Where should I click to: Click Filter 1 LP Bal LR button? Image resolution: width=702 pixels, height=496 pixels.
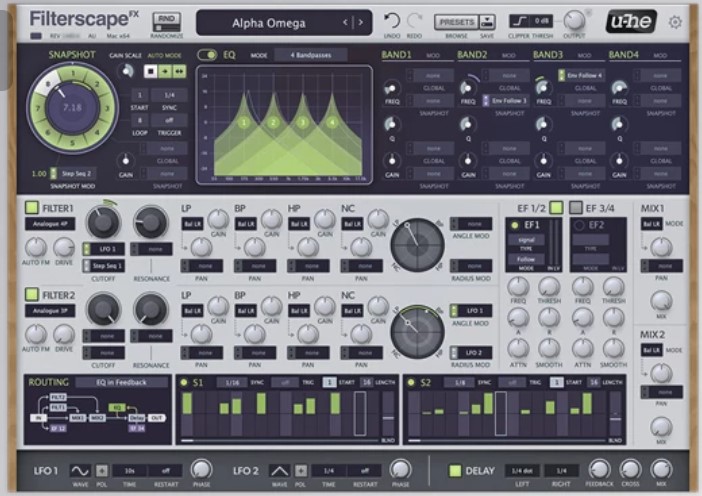point(193,224)
